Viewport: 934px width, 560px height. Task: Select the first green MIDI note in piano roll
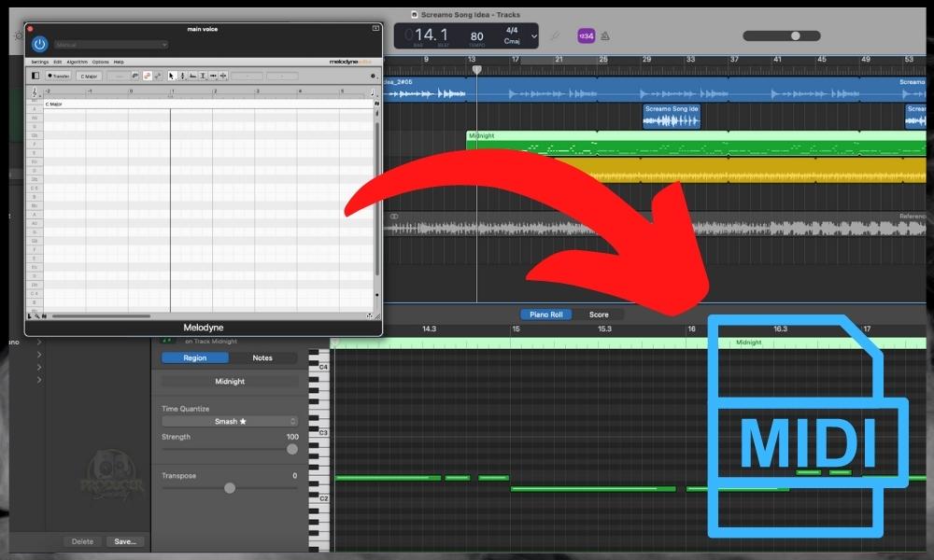coord(389,477)
